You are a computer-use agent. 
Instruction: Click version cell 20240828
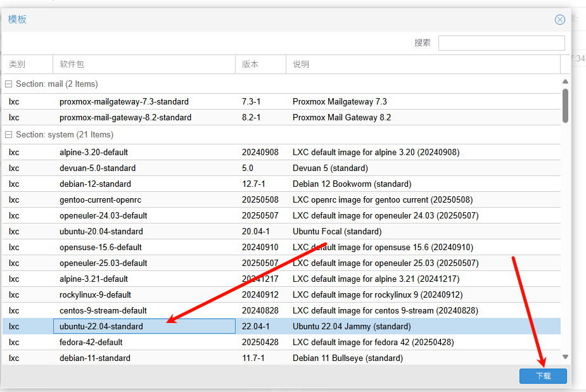click(260, 310)
